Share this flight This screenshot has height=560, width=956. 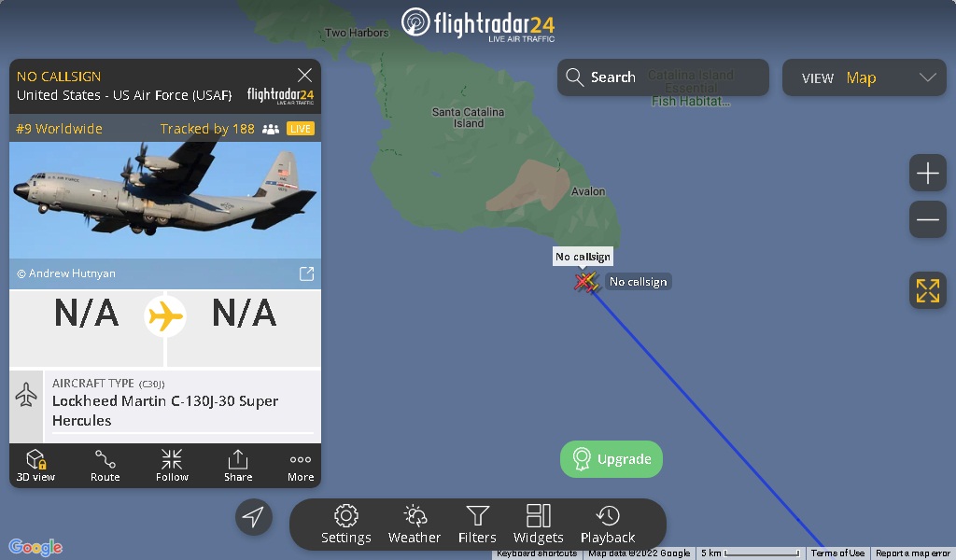[238, 466]
